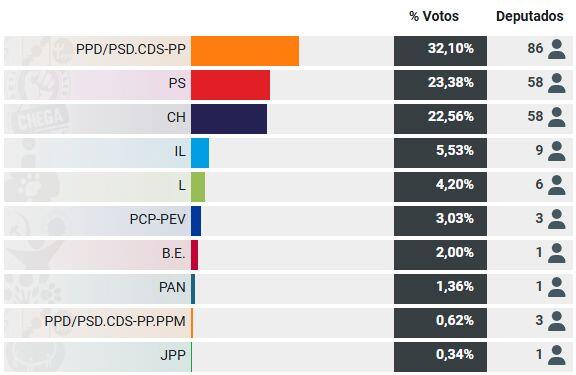Click the Deputados column header
The image size is (576, 375).
[x=529, y=16]
